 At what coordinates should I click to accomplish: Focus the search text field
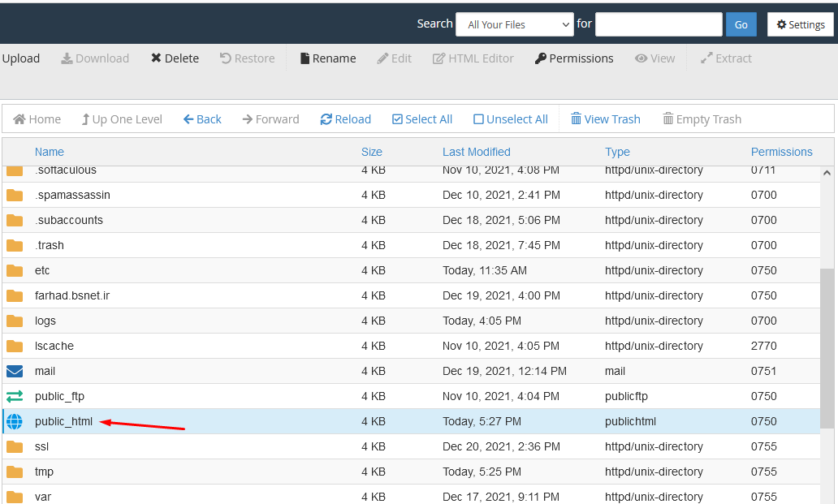[659, 24]
